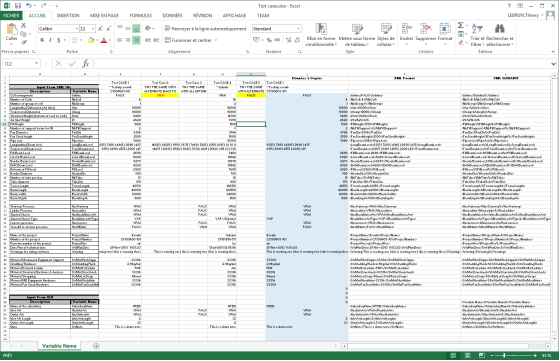Click the add new sheet plus icon
The image size is (560, 361).
coord(96,346)
